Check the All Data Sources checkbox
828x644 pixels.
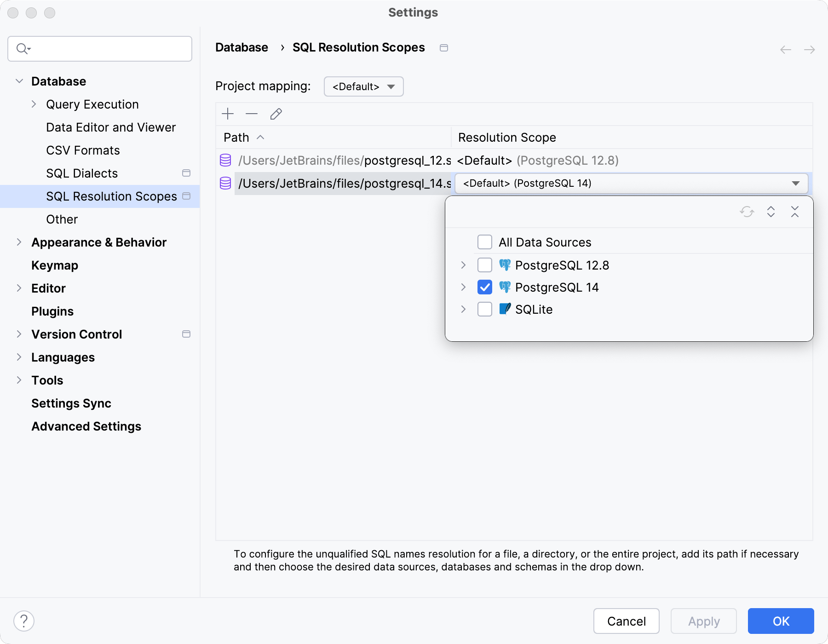pyautogui.click(x=484, y=241)
